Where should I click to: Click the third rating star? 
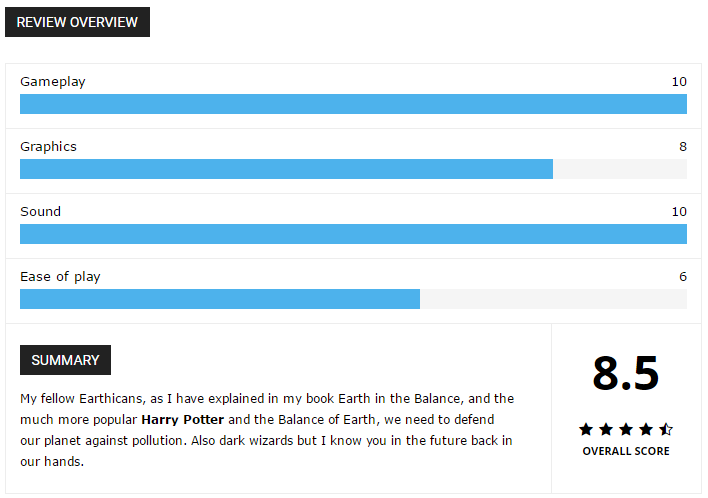pos(626,429)
